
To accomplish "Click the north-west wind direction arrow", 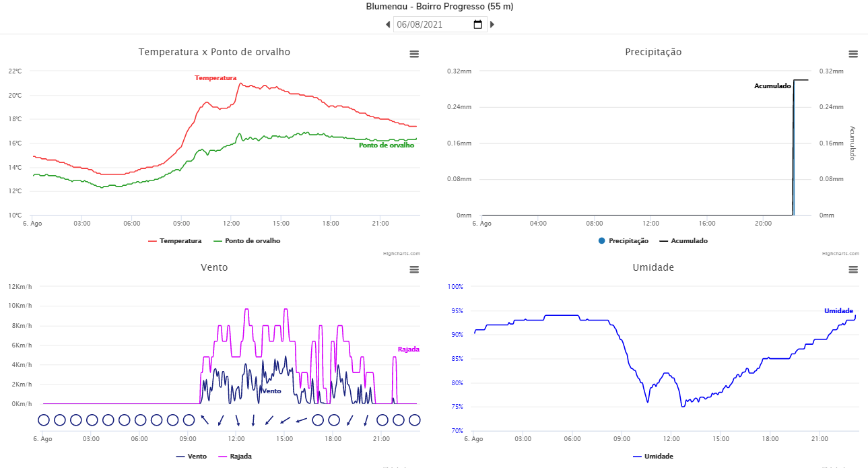I will pyautogui.click(x=205, y=420).
